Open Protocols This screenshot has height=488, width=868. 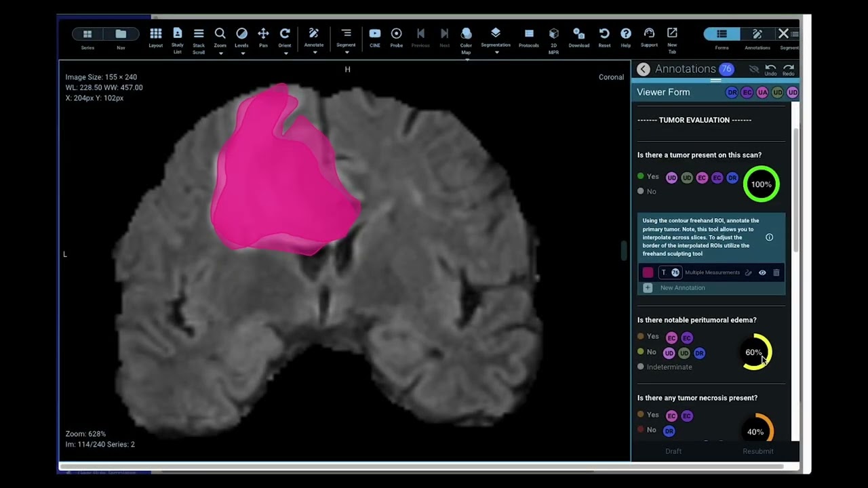pos(529,33)
